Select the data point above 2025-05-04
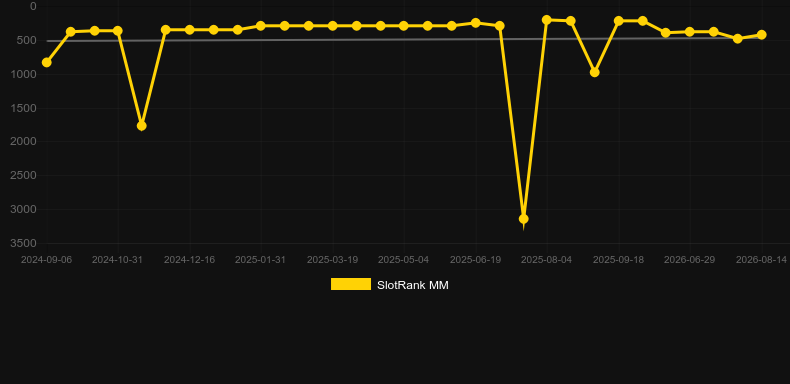Screen dimensions: 790x384 [404, 26]
